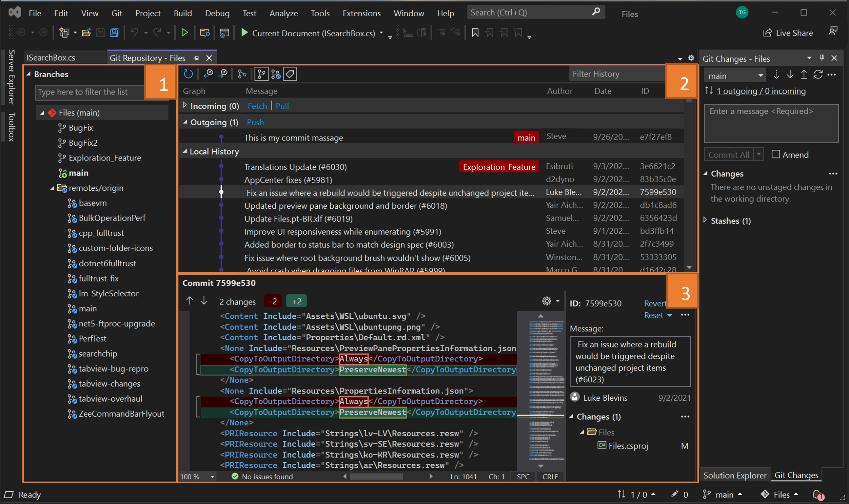Viewport: 849px width, 504px height.
Task: Expand the Stashes (1) section
Action: [x=706, y=220]
